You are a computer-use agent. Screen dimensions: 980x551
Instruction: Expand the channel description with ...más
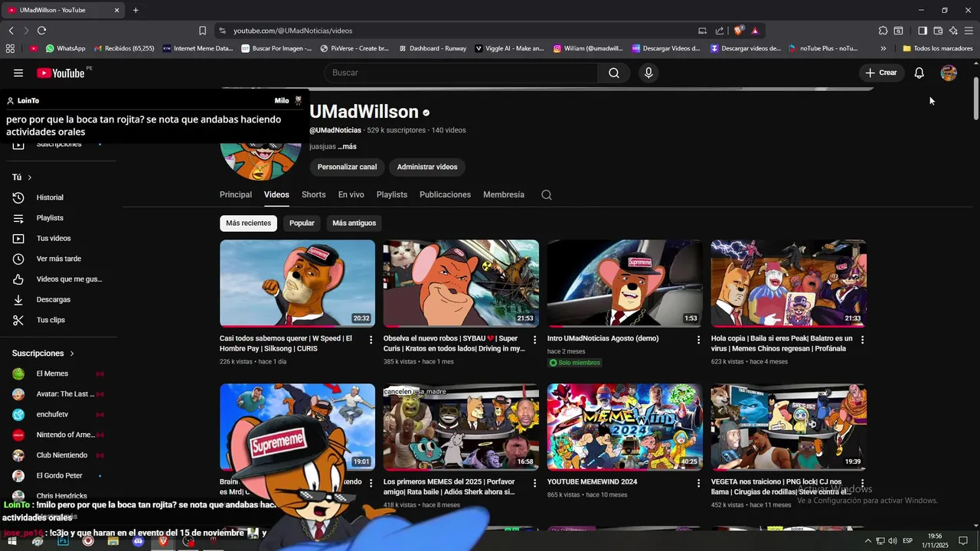pyautogui.click(x=347, y=146)
